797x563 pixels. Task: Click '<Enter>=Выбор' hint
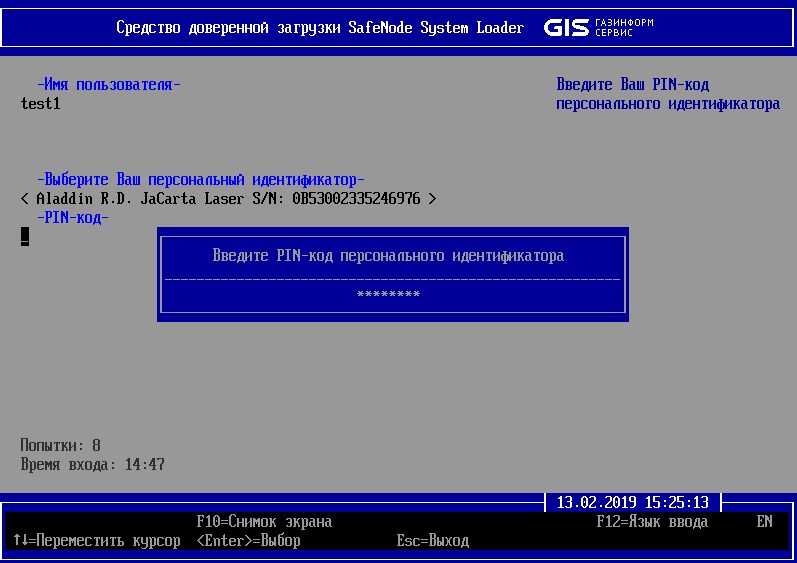(x=249, y=541)
